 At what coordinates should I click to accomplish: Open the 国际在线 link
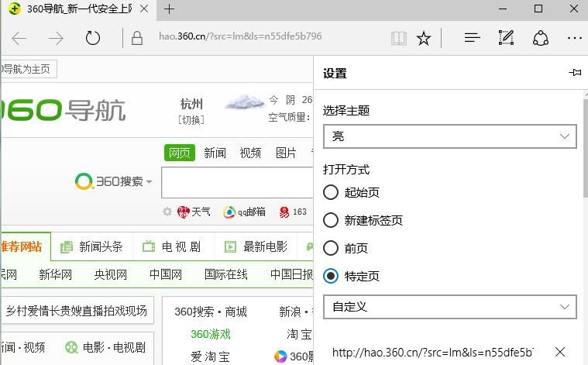point(226,274)
